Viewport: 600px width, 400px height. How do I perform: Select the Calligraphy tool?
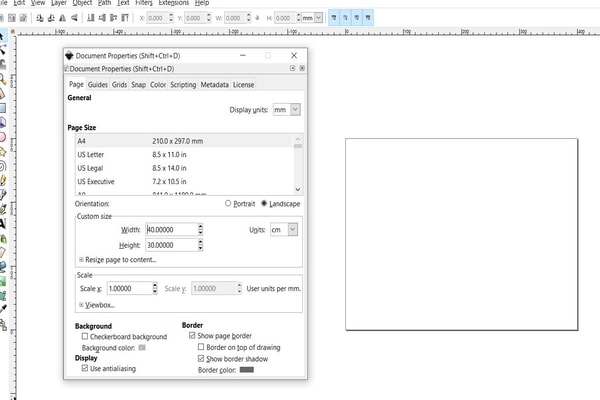click(3, 209)
